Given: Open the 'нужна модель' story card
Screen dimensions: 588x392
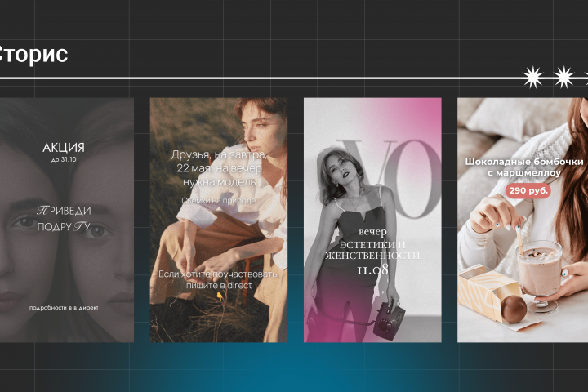Looking at the screenshot, I should [219, 220].
